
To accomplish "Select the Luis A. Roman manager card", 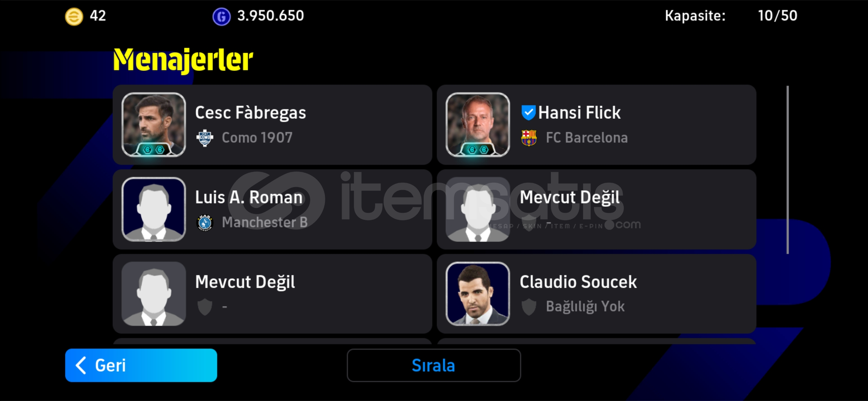I will pyautogui.click(x=272, y=209).
